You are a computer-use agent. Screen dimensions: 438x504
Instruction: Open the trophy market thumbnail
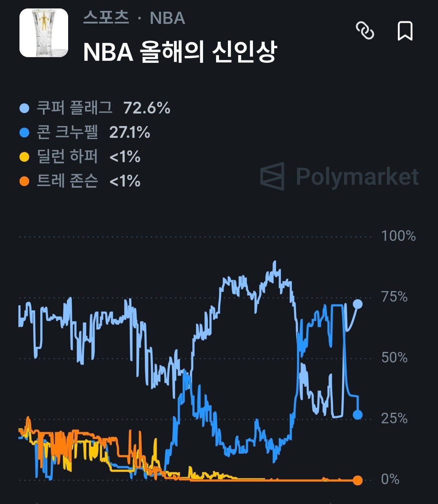click(x=44, y=33)
